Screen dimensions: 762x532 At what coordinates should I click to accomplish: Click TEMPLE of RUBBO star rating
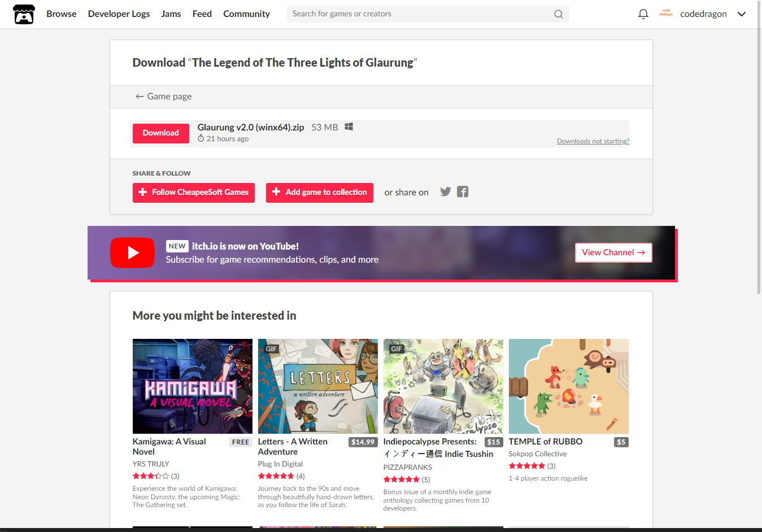(x=527, y=466)
